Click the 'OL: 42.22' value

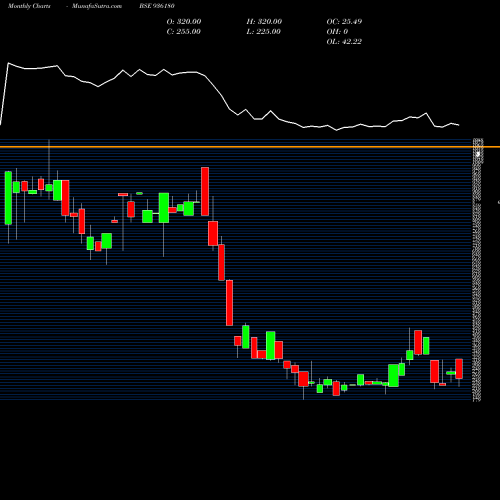344,42
